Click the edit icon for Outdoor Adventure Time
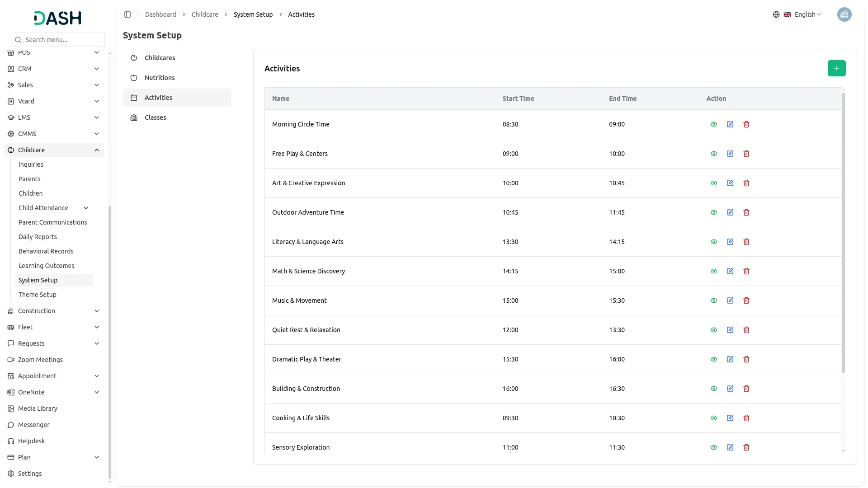This screenshot has width=868, height=488. pyautogui.click(x=730, y=212)
